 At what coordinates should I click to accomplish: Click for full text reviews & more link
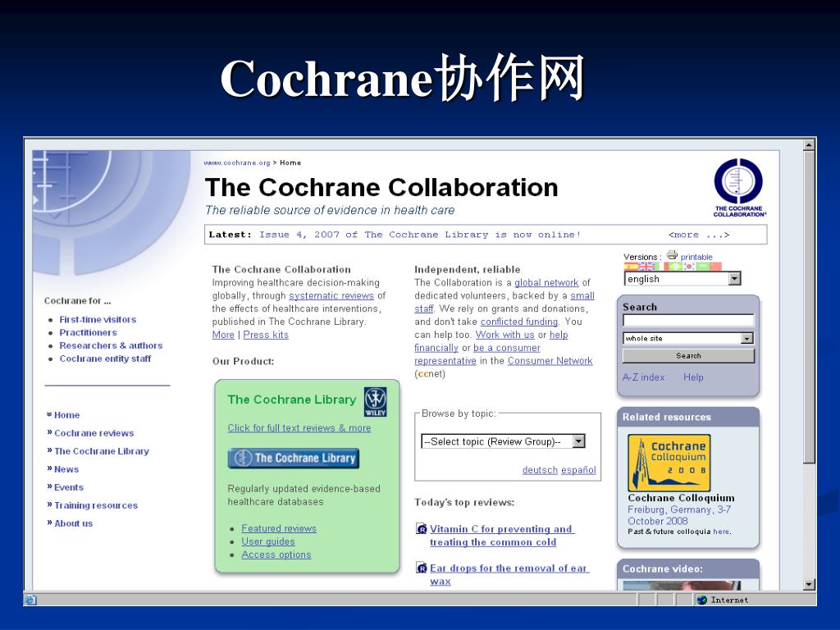coord(299,428)
